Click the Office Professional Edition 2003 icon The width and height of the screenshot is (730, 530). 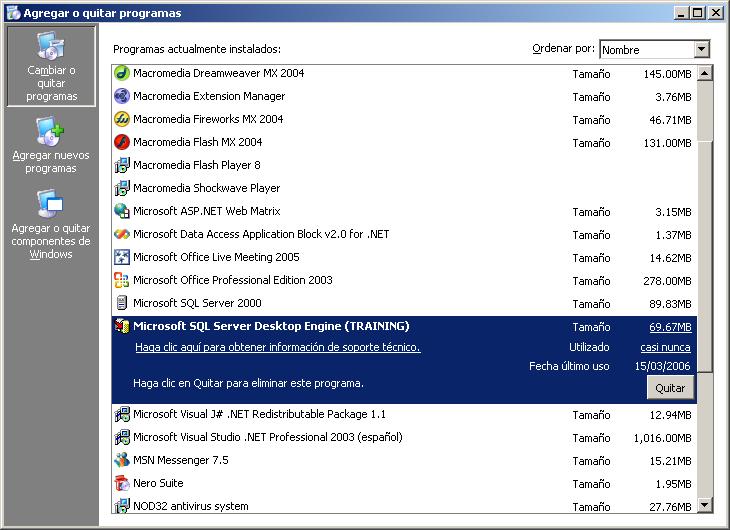coord(122,280)
